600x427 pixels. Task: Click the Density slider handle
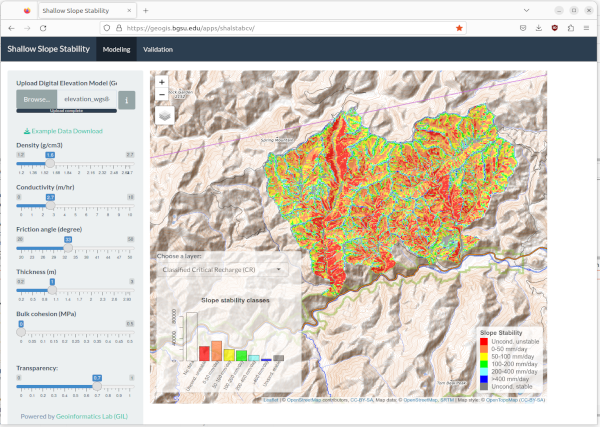tap(50, 155)
